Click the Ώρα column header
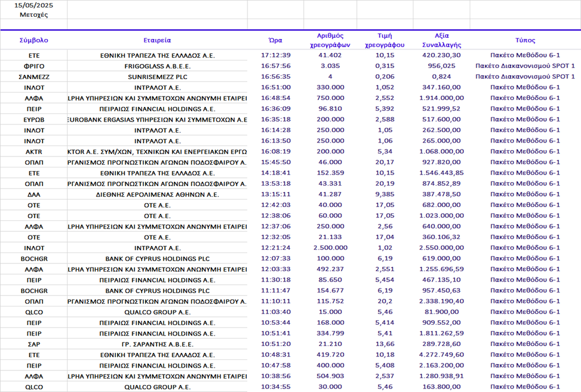The width and height of the screenshot is (581, 392). (275, 40)
